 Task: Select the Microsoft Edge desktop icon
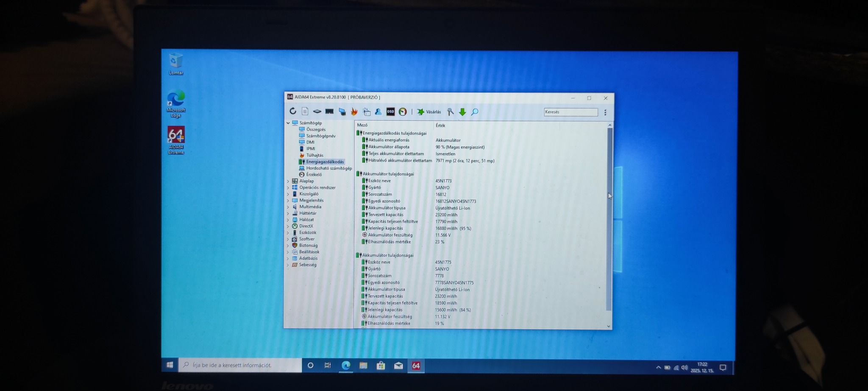tap(176, 104)
